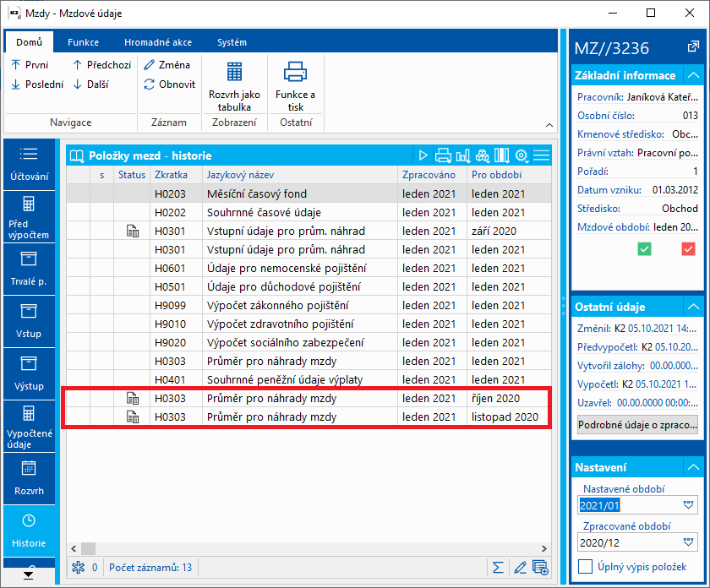Image resolution: width=710 pixels, height=588 pixels.
Task: Click horizontal scrollbar left arrow
Action: click(74, 548)
